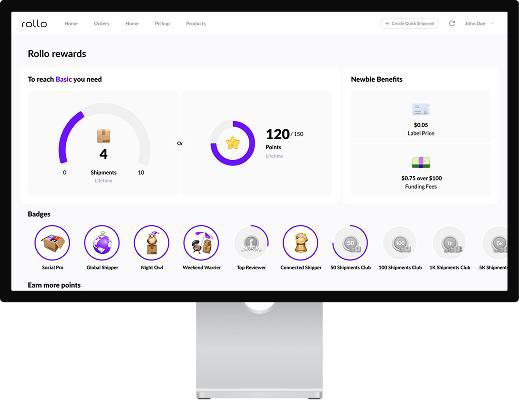Select the Connected Shipper badge
Screen dimensions: 519x400
tap(300, 243)
